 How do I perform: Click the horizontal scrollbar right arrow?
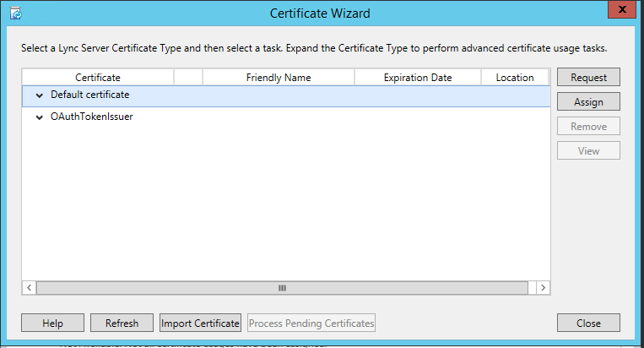pyautogui.click(x=544, y=287)
